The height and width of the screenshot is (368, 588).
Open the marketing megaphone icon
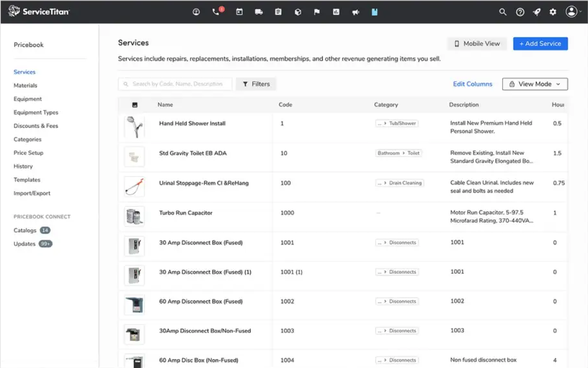pyautogui.click(x=355, y=12)
